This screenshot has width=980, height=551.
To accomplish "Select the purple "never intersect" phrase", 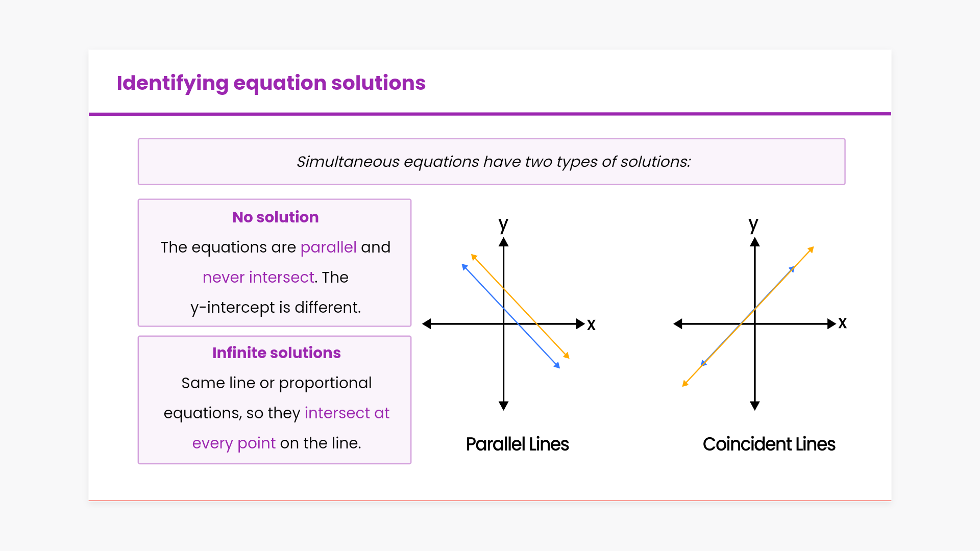I will coord(258,278).
